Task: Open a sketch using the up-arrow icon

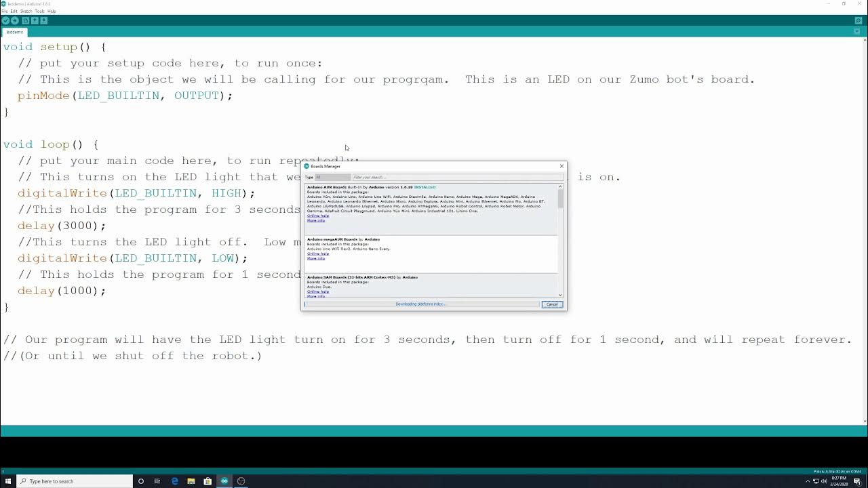Action: (35, 20)
